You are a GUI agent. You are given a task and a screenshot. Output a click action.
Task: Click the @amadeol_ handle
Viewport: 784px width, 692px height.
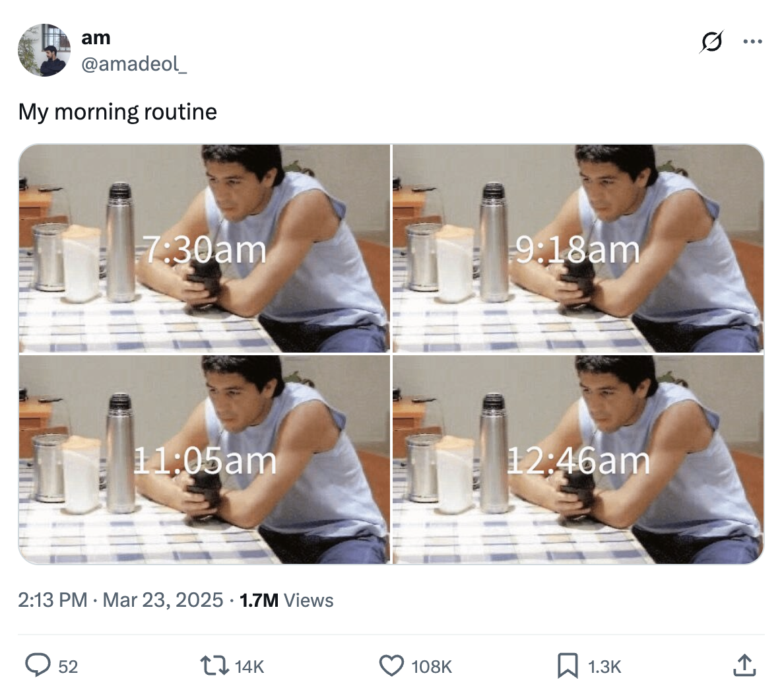point(134,64)
